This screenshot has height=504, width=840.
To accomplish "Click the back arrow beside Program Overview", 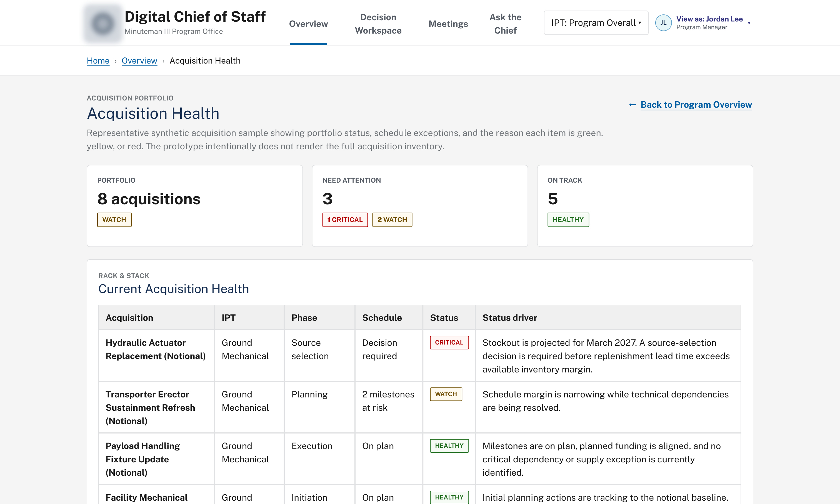I will coord(632,105).
